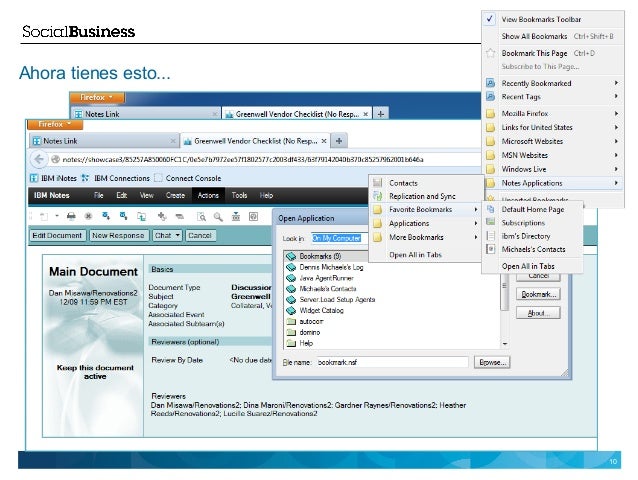Viewport: 638px width, 480px height.
Task: Select Greenwell Vendor Checklist tab in back window
Action: pos(297,114)
